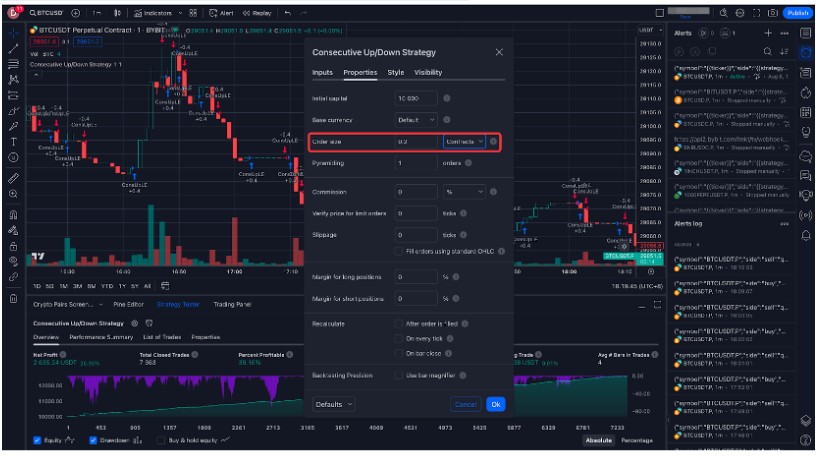Pick the ruler measure tool
The width and height of the screenshot is (816, 457).
14,179
